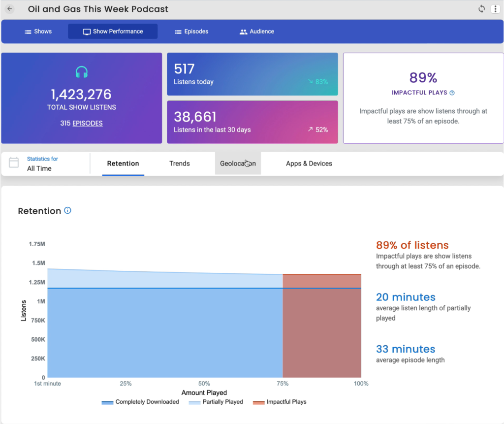The image size is (504, 424).
Task: Click the Retention info icon
Action: (67, 210)
